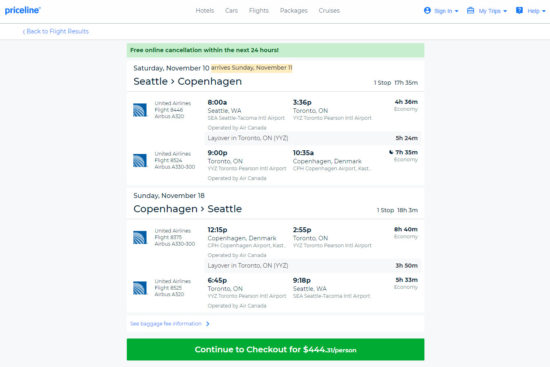
Task: Click the Seattle › Copenhagen heading
Action: [x=188, y=81]
